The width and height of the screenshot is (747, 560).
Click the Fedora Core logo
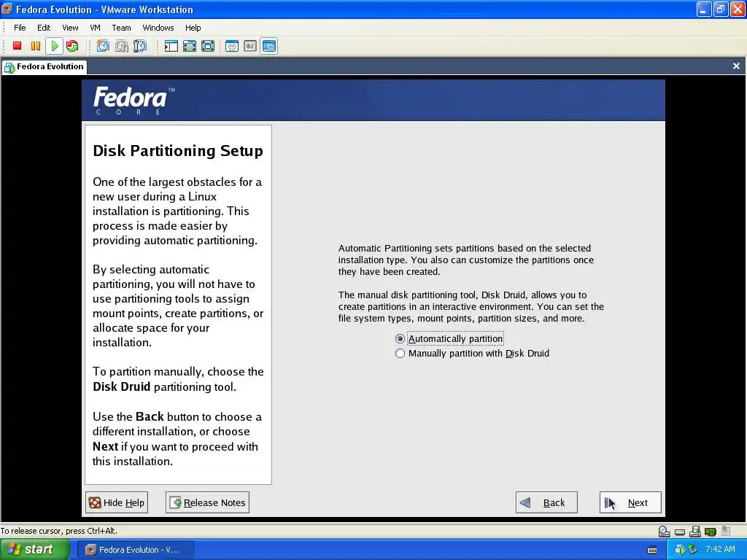click(134, 101)
